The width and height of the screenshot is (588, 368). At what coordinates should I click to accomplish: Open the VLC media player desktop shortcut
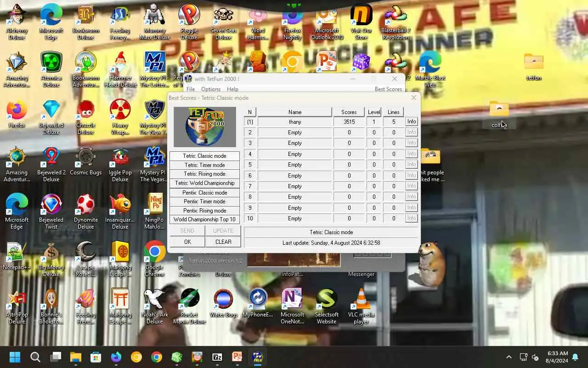point(362,306)
